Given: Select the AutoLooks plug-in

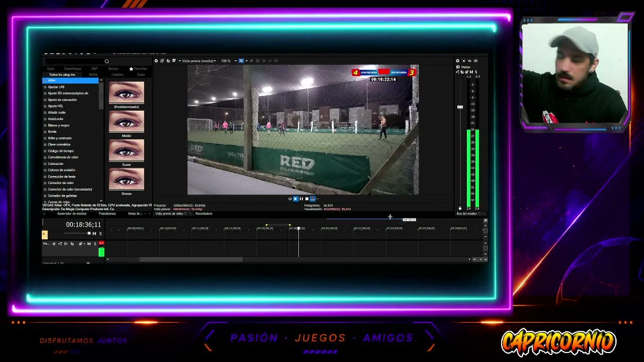Looking at the screenshot, I should pos(55,119).
